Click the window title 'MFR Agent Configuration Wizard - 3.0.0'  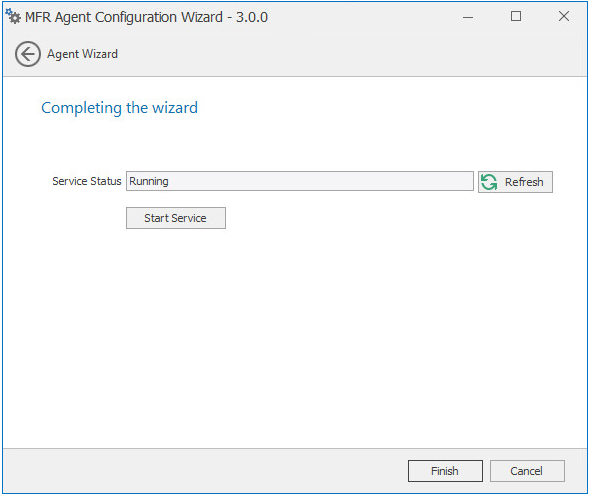click(146, 17)
